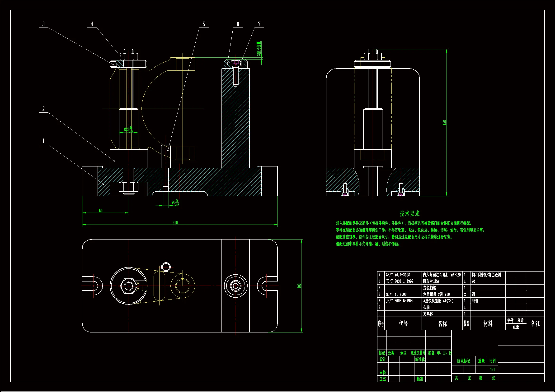Select the 名称 column header
The image size is (555, 392).
tap(442, 324)
